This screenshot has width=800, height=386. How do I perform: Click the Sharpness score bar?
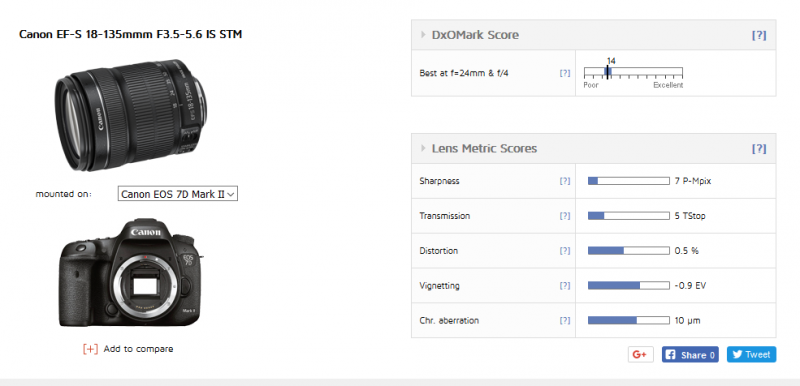pyautogui.click(x=629, y=181)
